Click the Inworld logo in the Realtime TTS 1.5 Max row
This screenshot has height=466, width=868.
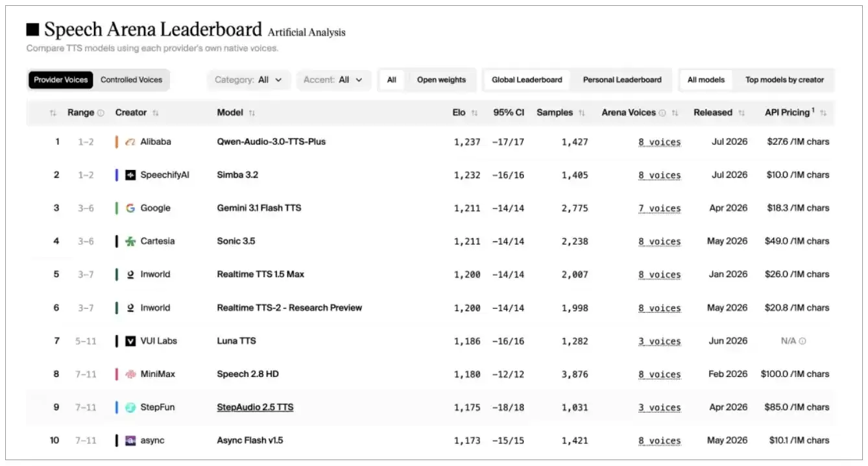[130, 274]
